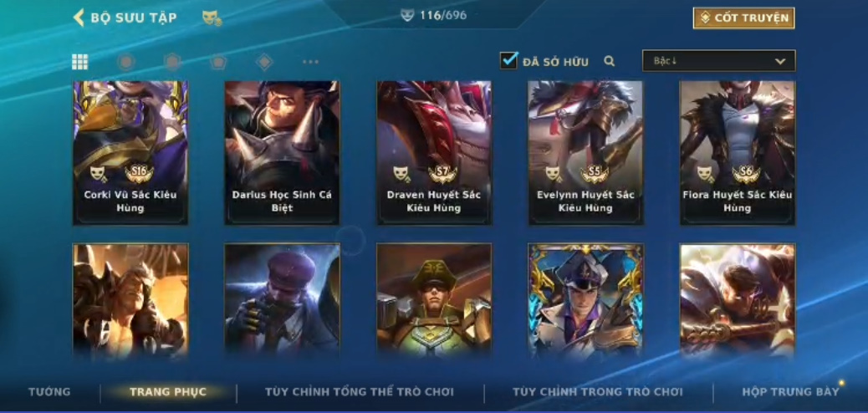Screen dimensions: 868x413
Task: Open the Hộp Trưng Bày tab
Action: [790, 392]
